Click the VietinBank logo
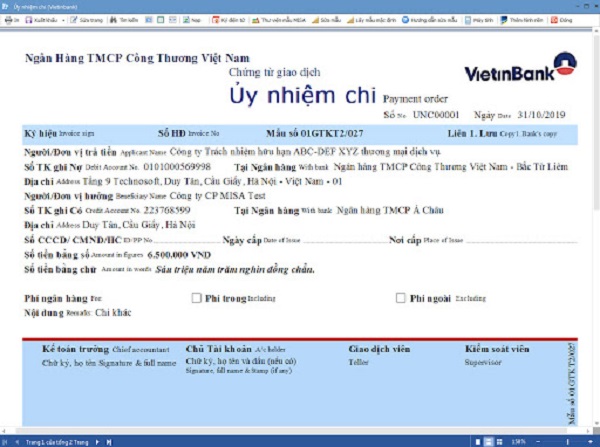The image size is (600, 447). 520,67
